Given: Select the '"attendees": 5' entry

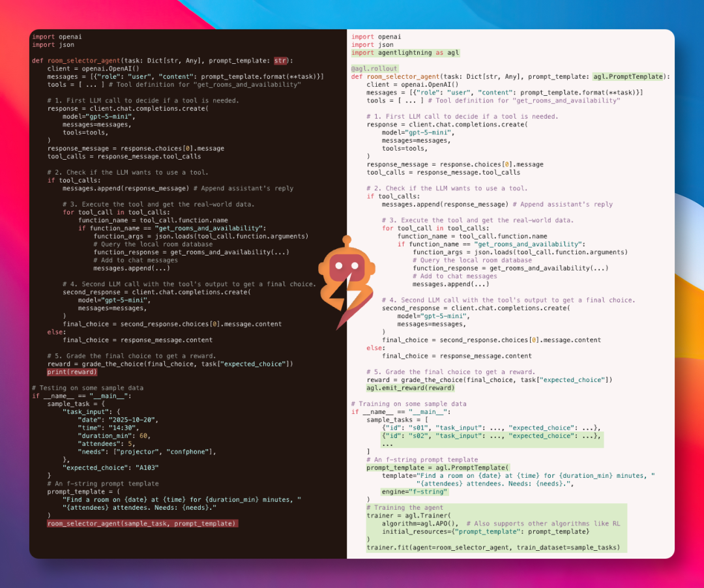Looking at the screenshot, I should point(106,444).
